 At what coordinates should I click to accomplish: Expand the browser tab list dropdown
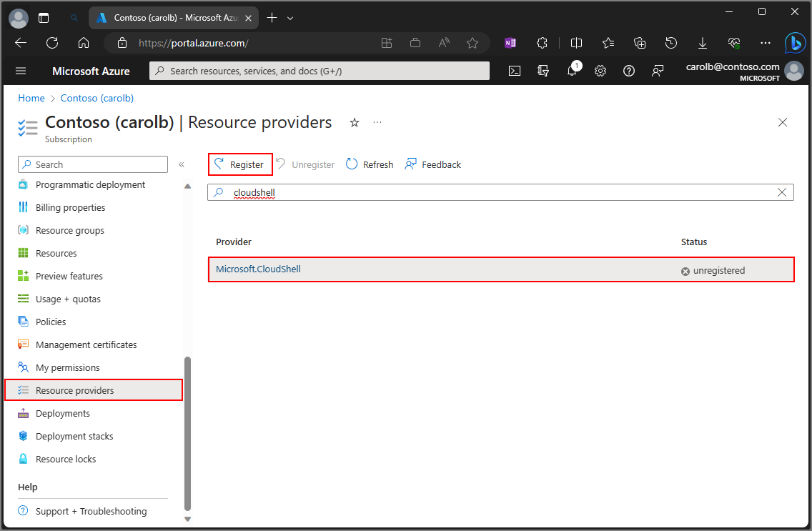[x=290, y=18]
